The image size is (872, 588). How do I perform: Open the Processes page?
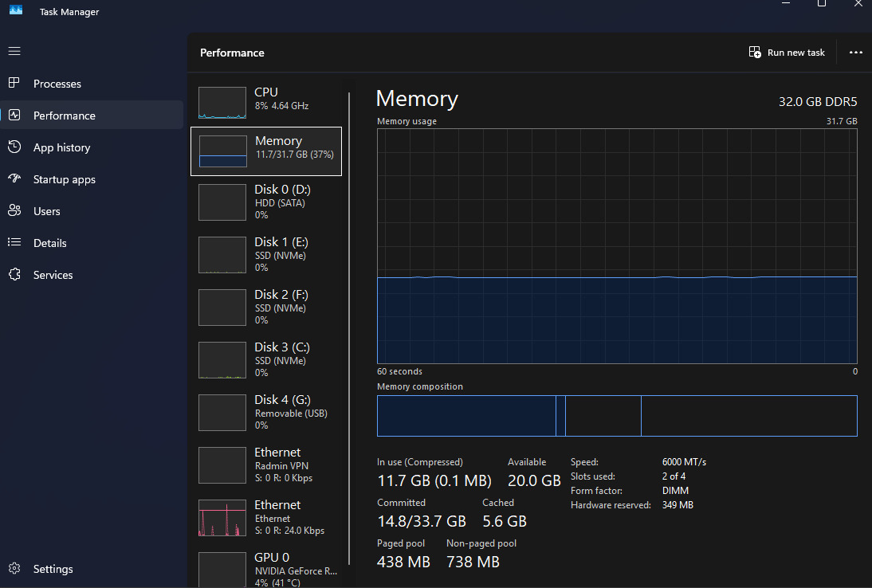coord(92,84)
